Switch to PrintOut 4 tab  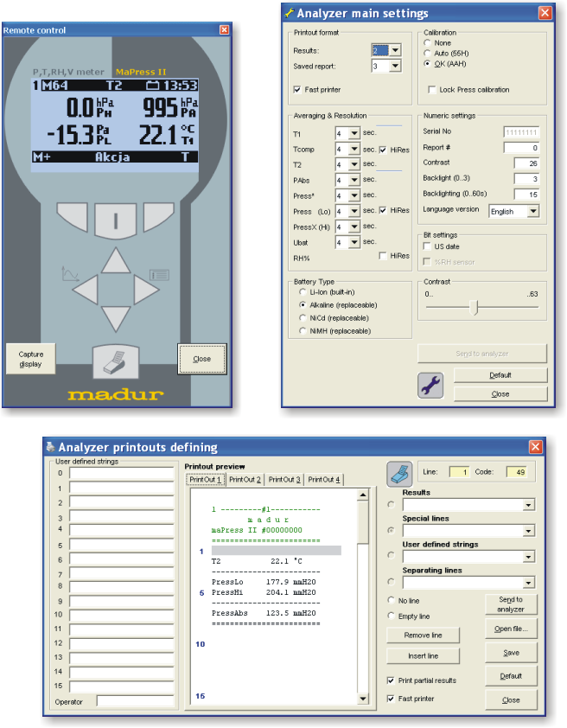pos(324,480)
